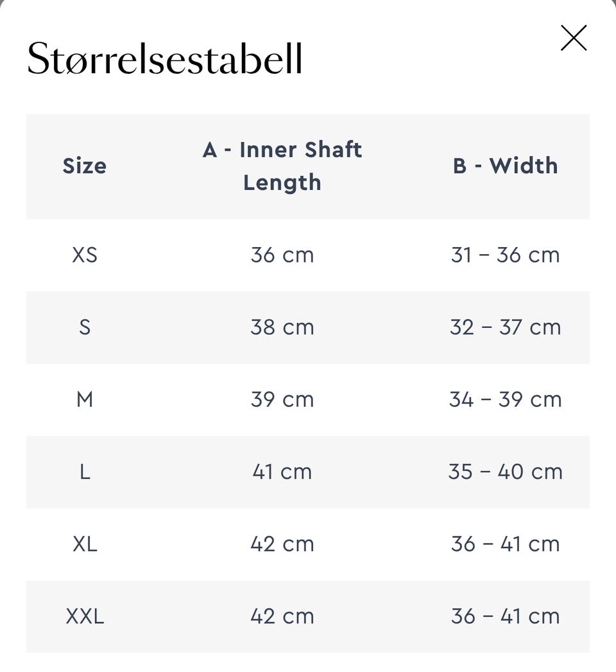Click the 38 cm shaft length cell

tap(282, 327)
